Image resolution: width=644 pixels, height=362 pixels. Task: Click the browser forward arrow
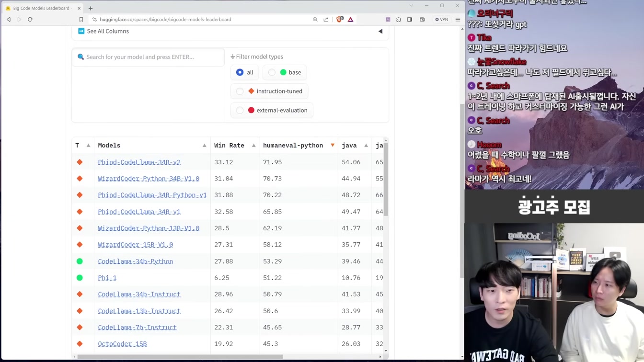(19, 20)
